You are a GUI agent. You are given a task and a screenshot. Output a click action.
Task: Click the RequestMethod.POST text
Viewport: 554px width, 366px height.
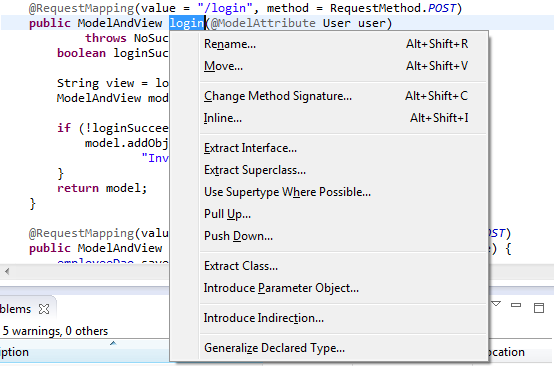pyautogui.click(x=393, y=8)
